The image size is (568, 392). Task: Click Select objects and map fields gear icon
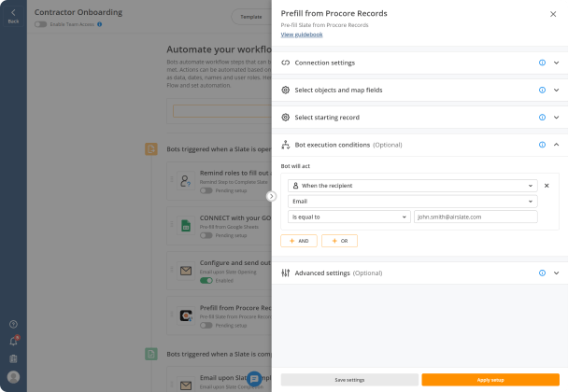pos(286,90)
